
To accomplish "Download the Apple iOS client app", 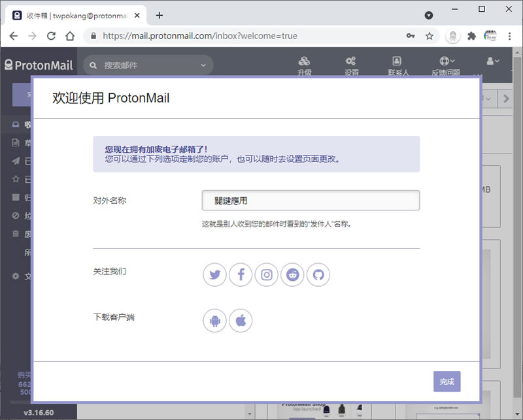I will 241,321.
